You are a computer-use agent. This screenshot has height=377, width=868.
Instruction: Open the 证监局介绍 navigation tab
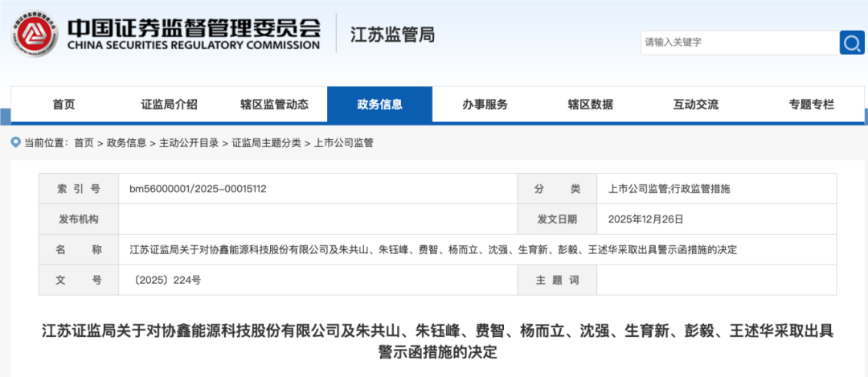[169, 104]
